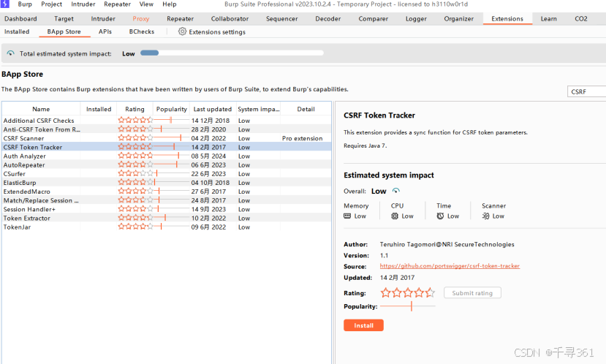Viewport: 606px width, 364px height.
Task: Click the total system impact progress bar
Action: pos(232,53)
